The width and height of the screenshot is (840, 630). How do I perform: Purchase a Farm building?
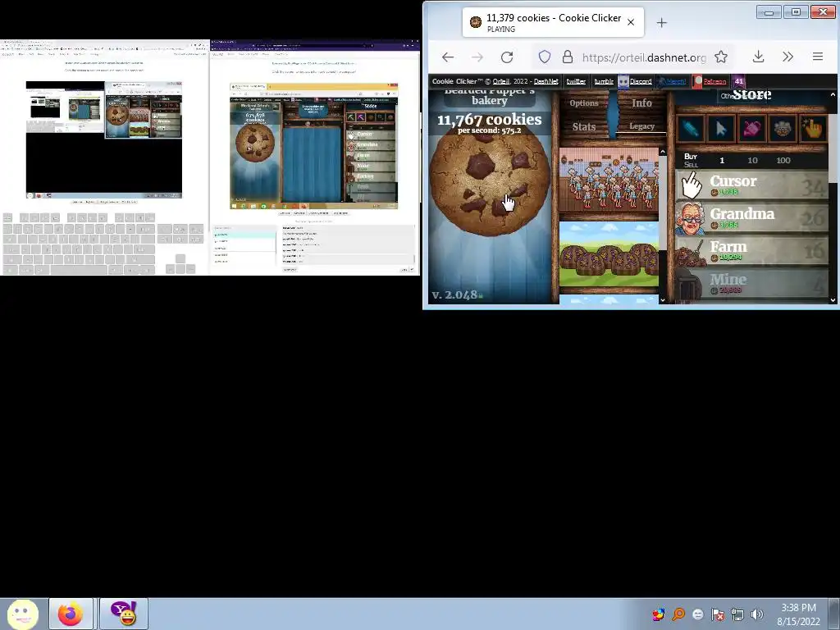[751, 250]
